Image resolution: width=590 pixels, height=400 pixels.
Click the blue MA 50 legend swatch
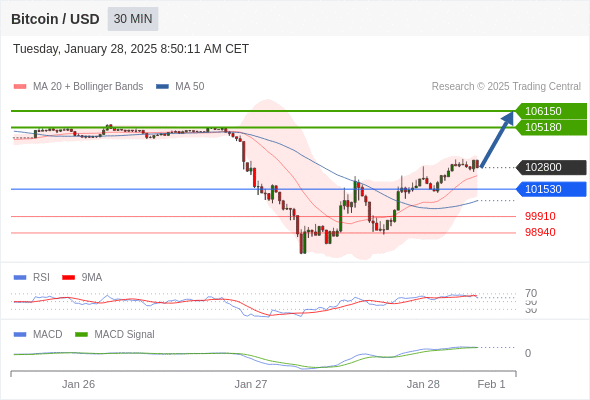(162, 87)
